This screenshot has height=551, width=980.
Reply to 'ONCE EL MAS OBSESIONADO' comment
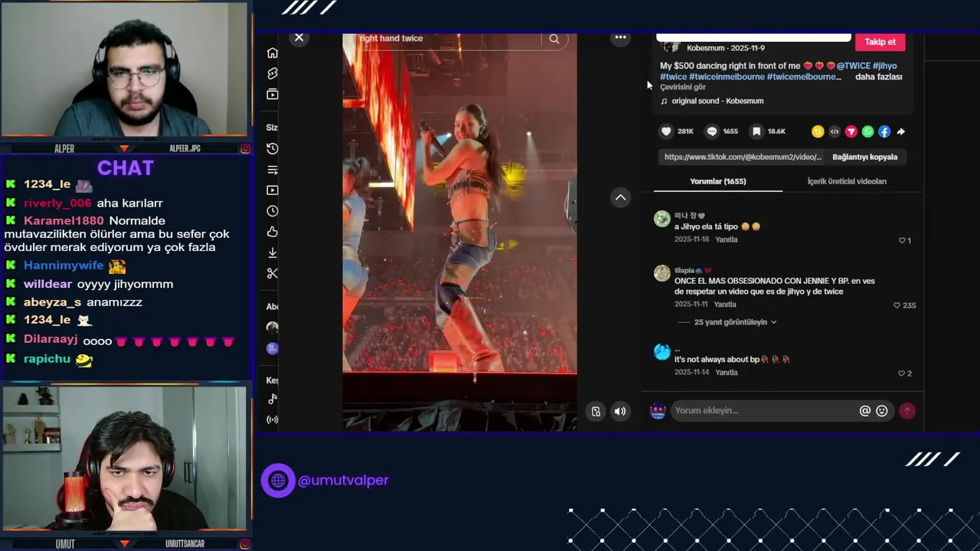point(726,305)
